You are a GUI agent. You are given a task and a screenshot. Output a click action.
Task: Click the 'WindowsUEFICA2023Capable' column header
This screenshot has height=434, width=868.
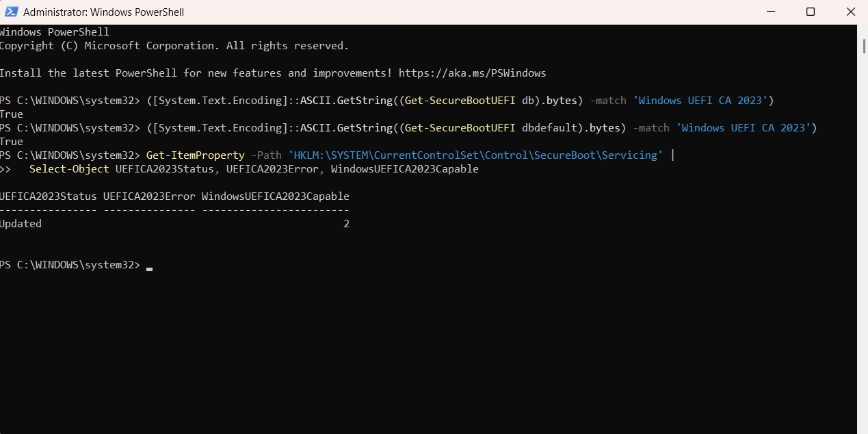tap(276, 196)
